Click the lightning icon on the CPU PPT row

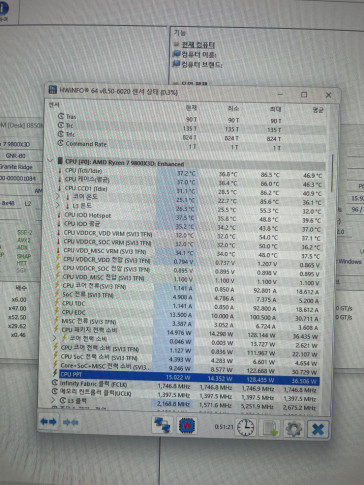tap(55, 373)
